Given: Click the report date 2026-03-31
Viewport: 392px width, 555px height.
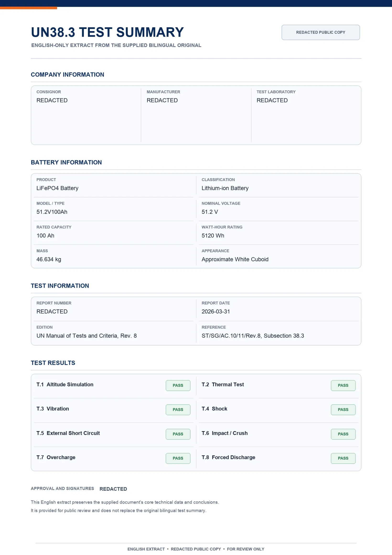Looking at the screenshot, I should point(216,311).
